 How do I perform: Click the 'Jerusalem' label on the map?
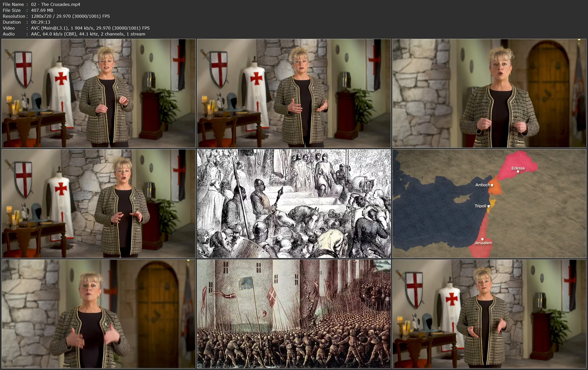pyautogui.click(x=483, y=243)
